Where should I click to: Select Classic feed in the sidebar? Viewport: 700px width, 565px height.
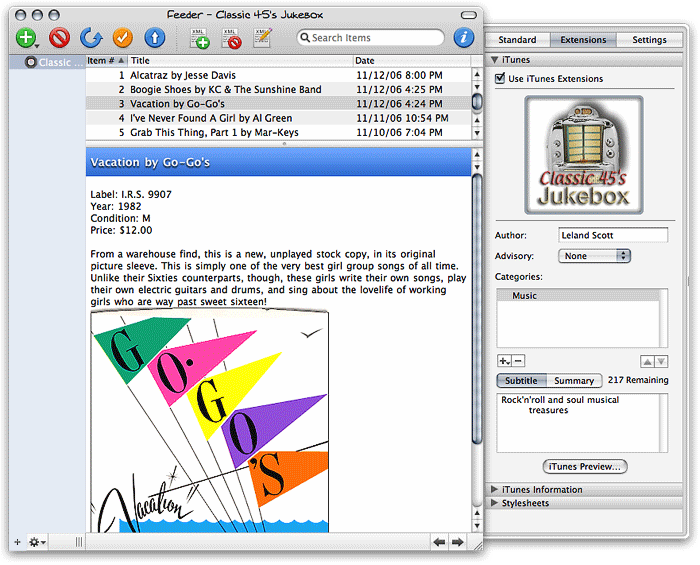click(x=48, y=62)
